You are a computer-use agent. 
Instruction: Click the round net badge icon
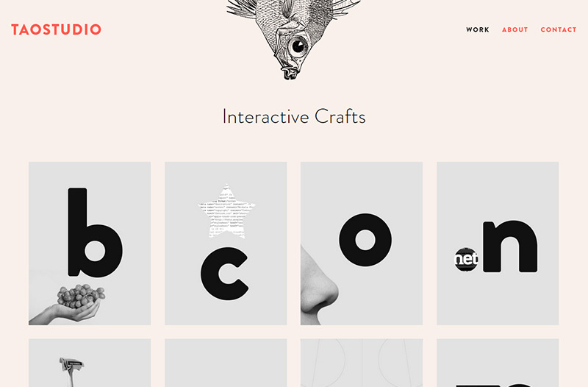(466, 259)
